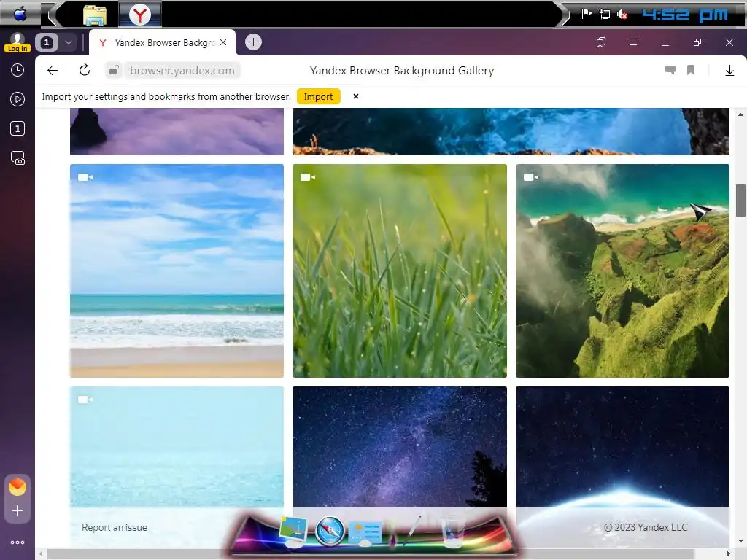The width and height of the screenshot is (747, 560).
Task: Open History clock icon in sidebar
Action: (x=18, y=71)
